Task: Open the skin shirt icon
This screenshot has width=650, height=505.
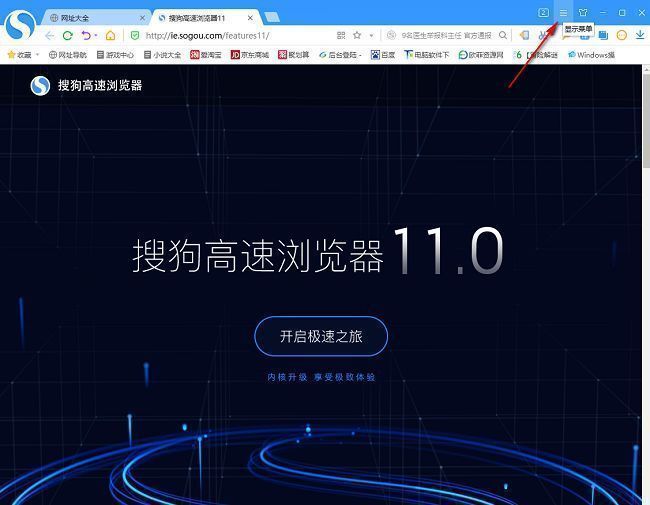Action: tap(583, 13)
